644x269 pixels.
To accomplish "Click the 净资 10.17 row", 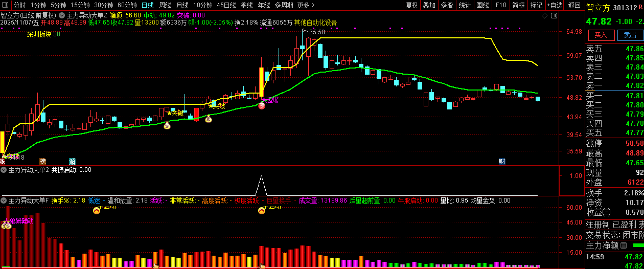I will [x=615, y=203].
